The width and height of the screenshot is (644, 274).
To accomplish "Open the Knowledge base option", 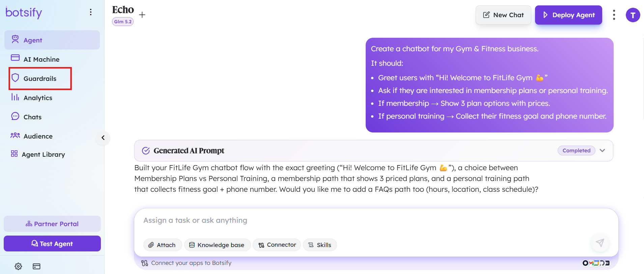I will pyautogui.click(x=217, y=245).
